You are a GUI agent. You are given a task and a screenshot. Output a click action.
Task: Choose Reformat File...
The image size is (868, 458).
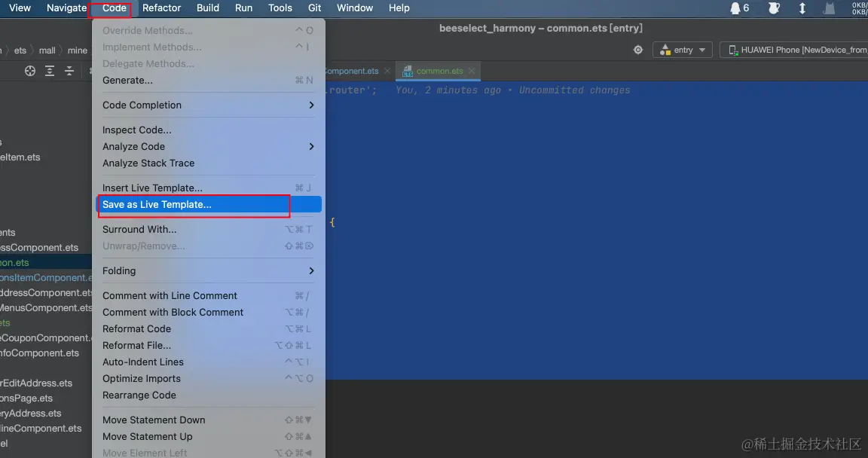click(x=208, y=346)
